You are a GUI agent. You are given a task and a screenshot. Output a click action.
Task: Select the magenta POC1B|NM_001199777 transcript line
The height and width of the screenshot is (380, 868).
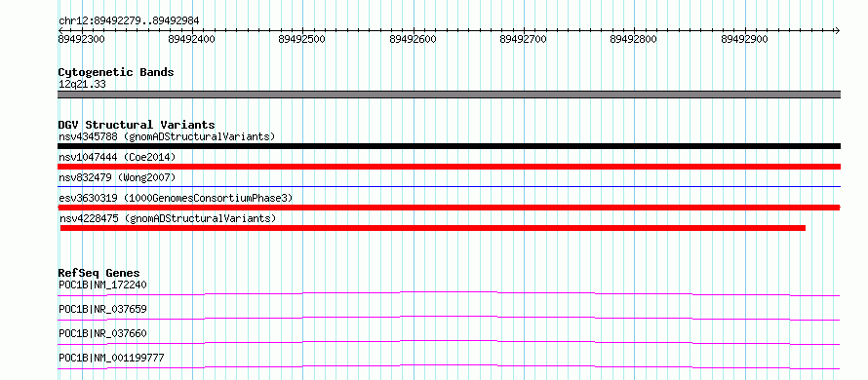tap(449, 366)
